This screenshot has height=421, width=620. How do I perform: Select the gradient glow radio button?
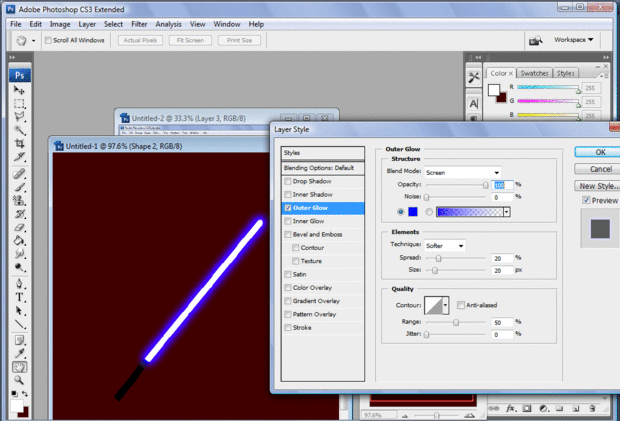[x=429, y=212]
